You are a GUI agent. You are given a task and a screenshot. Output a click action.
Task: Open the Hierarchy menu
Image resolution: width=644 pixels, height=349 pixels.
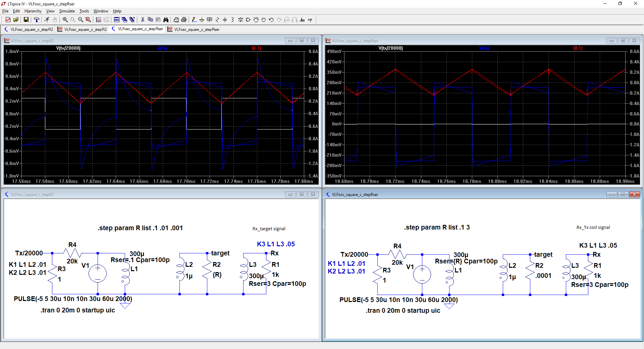click(x=33, y=11)
